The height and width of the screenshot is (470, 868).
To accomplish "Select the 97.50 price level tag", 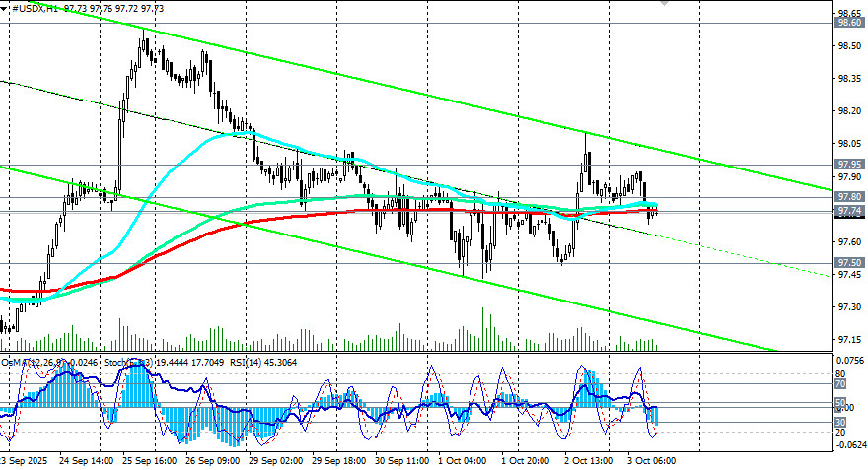I will 849,263.
